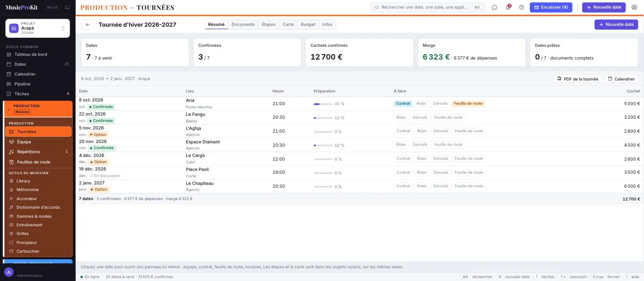Image resolution: width=644 pixels, height=281 pixels.
Task: Click the Contrat chip in the Aria row
Action: point(403,104)
